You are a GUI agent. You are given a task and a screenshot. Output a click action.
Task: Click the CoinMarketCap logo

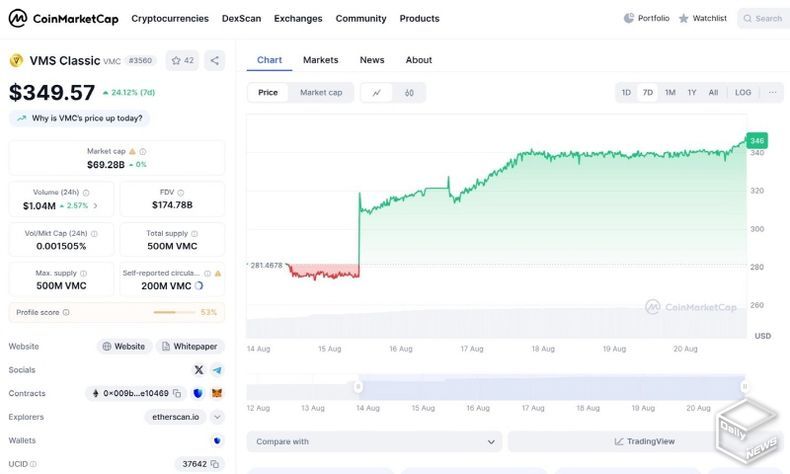coord(63,19)
